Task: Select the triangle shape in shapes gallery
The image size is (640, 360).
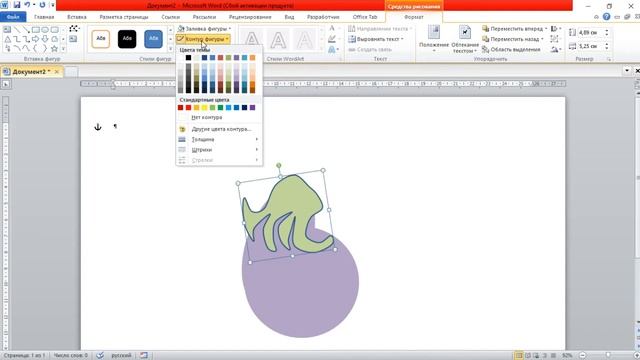Action: click(x=7, y=39)
